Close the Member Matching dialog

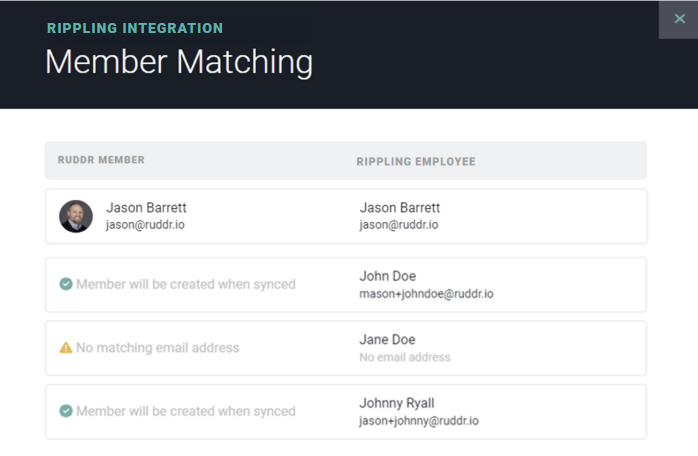tap(679, 19)
